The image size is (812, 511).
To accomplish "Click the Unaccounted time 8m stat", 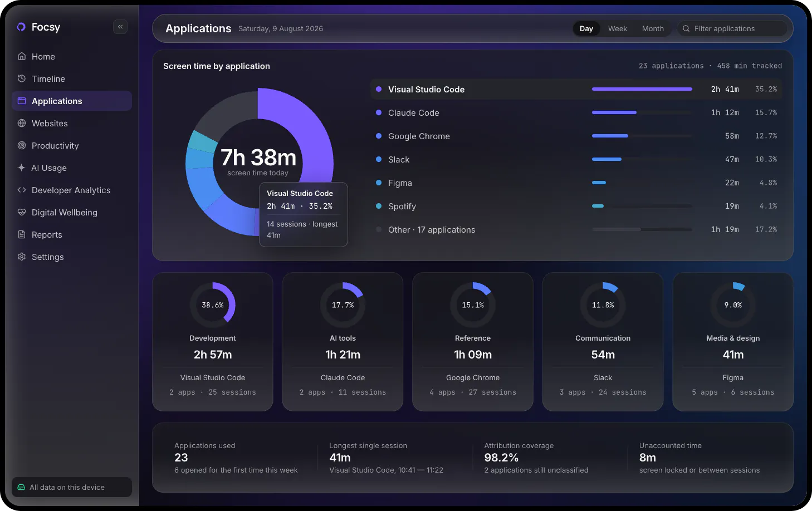I will click(x=700, y=458).
